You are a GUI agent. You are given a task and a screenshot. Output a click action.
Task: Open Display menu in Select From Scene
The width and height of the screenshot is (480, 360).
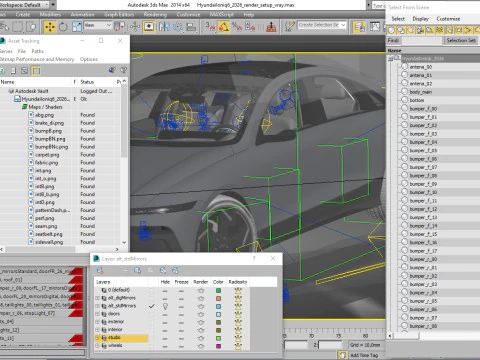click(x=421, y=19)
